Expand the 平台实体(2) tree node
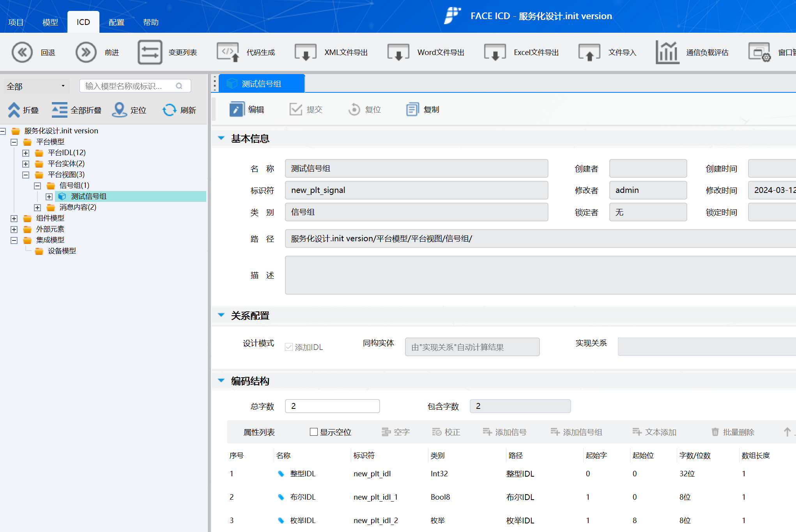The image size is (796, 532). point(26,164)
